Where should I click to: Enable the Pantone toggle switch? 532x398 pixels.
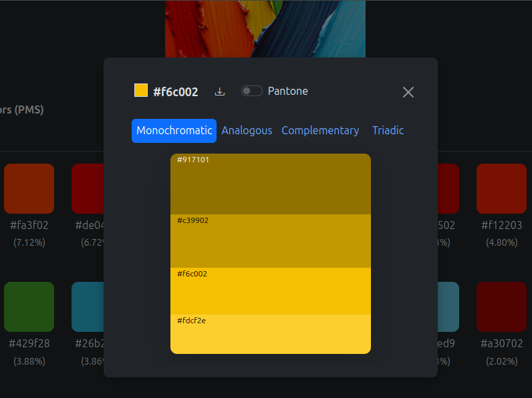(252, 91)
